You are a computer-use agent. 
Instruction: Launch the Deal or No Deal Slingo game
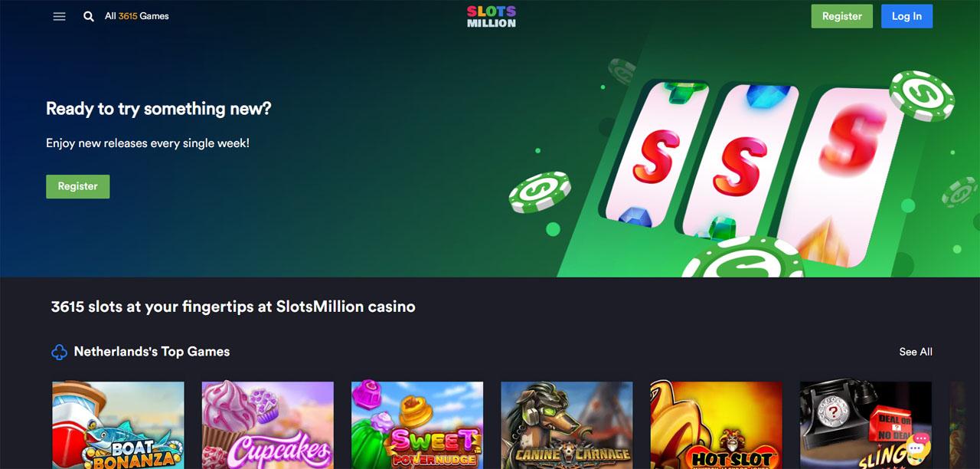click(866, 425)
